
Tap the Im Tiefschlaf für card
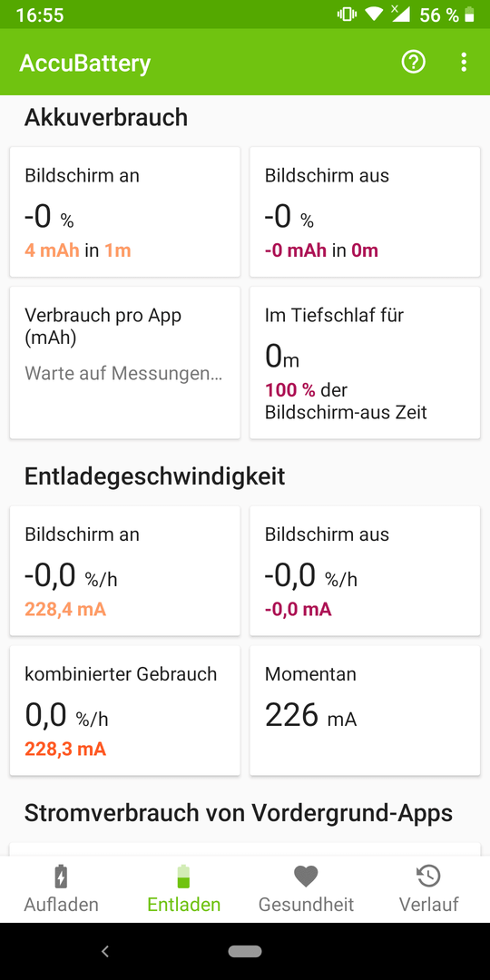[365, 362]
